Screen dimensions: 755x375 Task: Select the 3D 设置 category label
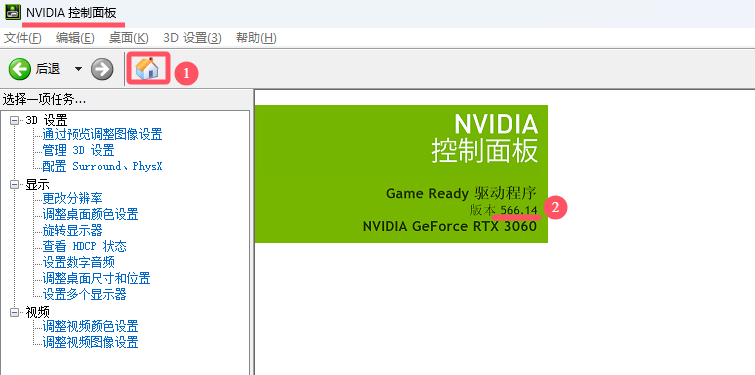(x=46, y=120)
